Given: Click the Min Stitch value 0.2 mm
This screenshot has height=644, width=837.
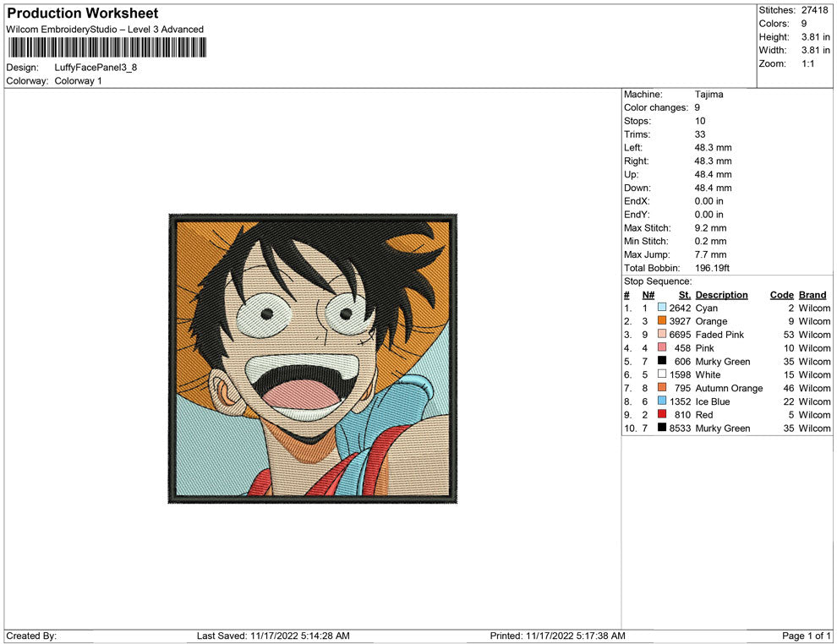Looking at the screenshot, I should point(710,241).
